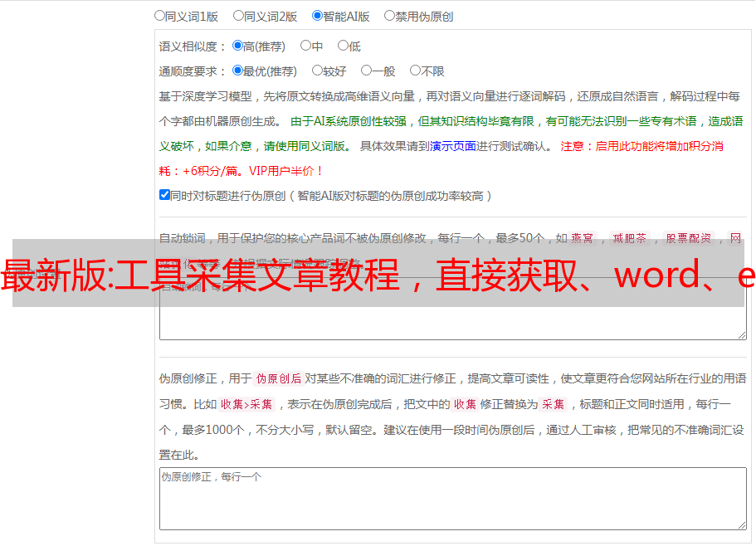Toggle the 同时对标题进行伪原创 checkbox
This screenshot has height=546, width=756.
click(x=164, y=196)
